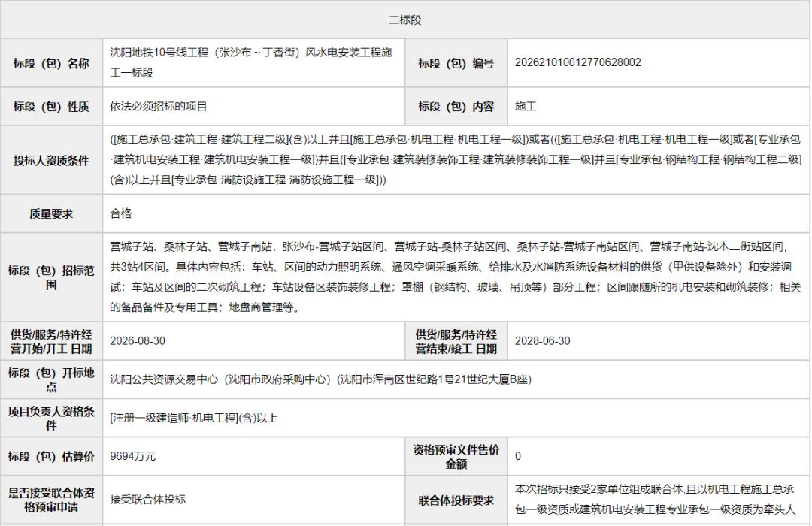Click the value 依法必须招标的项目
812x526 pixels.
[x=159, y=107]
